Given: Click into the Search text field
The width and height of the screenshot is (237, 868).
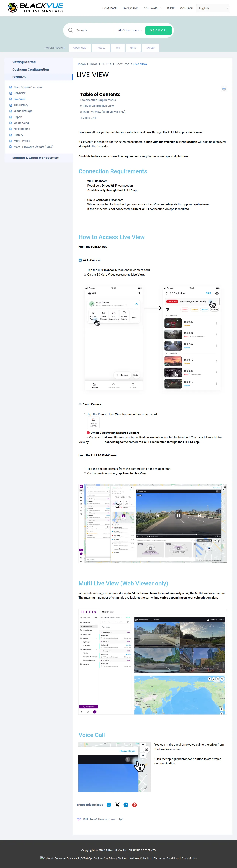Looking at the screenshot, I should (x=93, y=30).
